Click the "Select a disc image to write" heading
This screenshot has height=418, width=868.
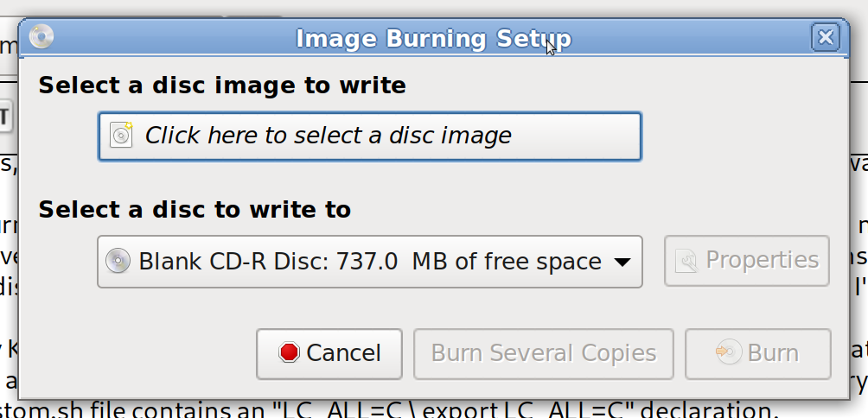click(221, 85)
